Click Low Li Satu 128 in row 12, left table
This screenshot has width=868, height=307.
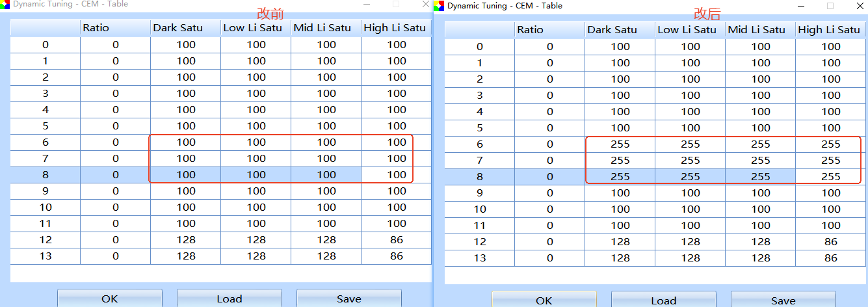click(256, 240)
